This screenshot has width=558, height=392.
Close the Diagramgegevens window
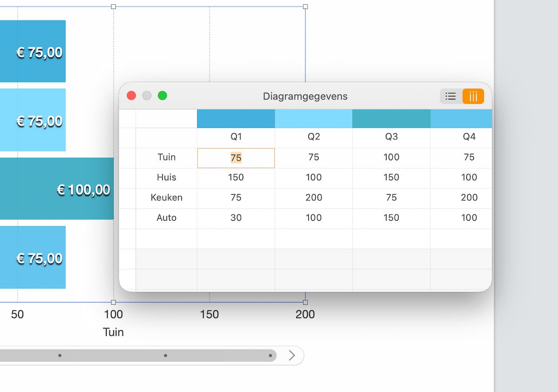point(132,96)
